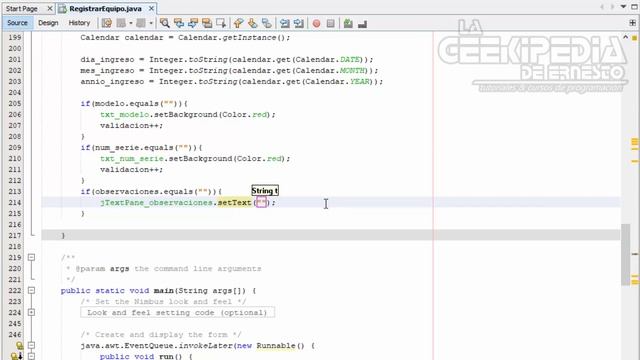
Task: Click the Comment code icon
Action: point(348,24)
